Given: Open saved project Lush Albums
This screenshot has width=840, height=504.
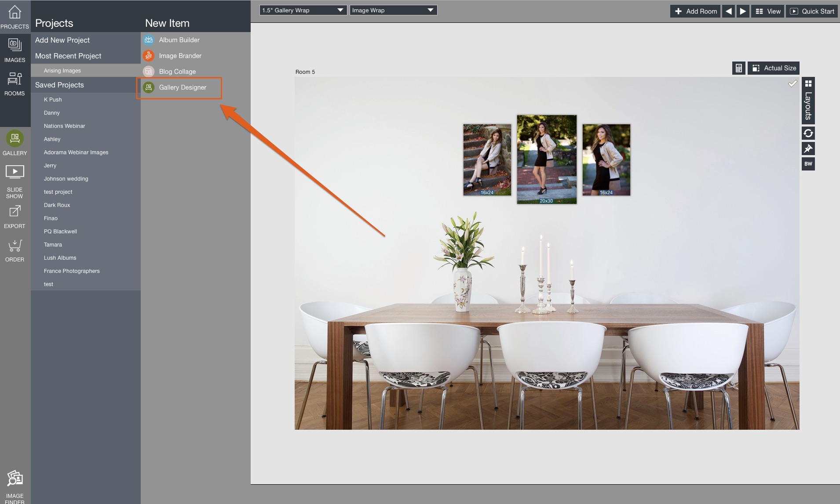Looking at the screenshot, I should pyautogui.click(x=85, y=258).
